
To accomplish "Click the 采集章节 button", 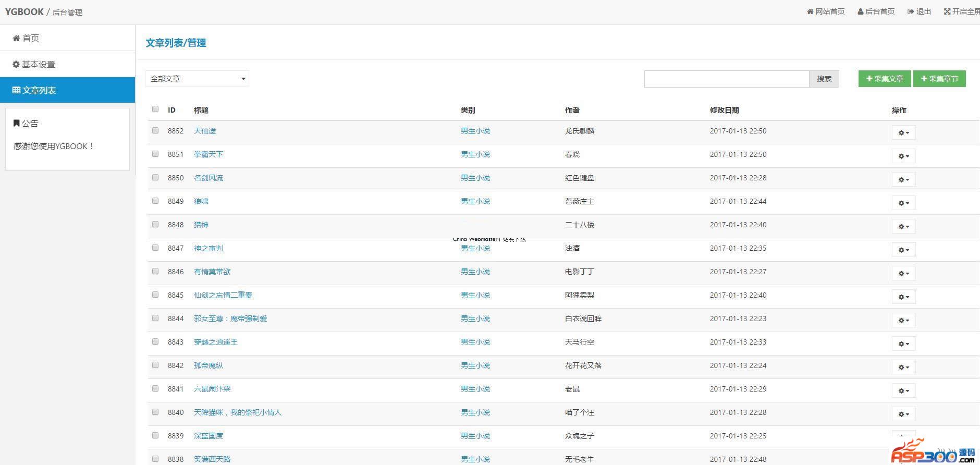I will (939, 79).
